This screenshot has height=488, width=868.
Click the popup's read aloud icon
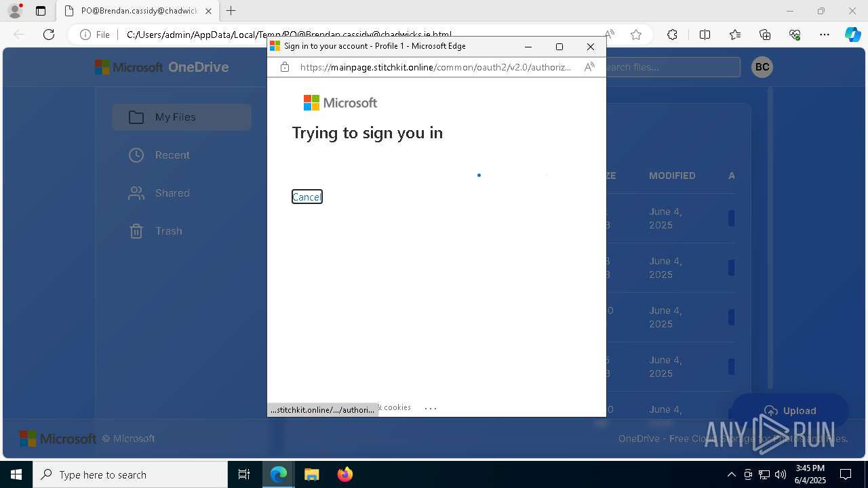(589, 67)
